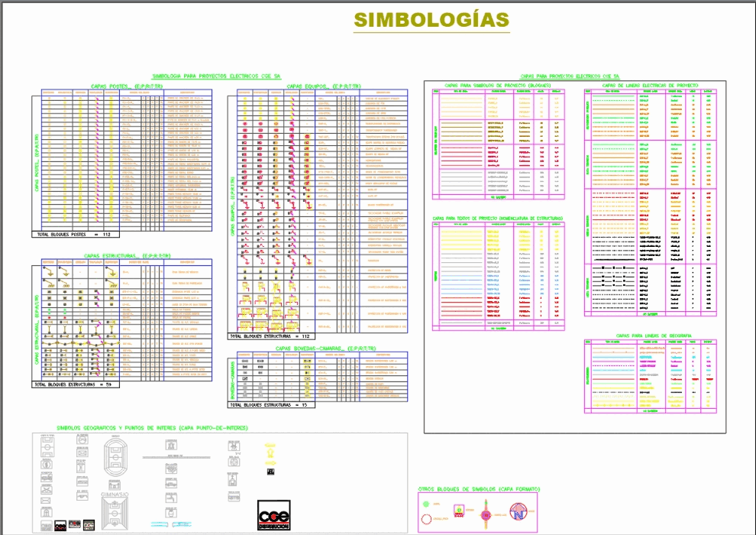Click the horizontal CAPAS ESTRUCTURAS_ table heading
756x535 pixels.
pos(128,256)
